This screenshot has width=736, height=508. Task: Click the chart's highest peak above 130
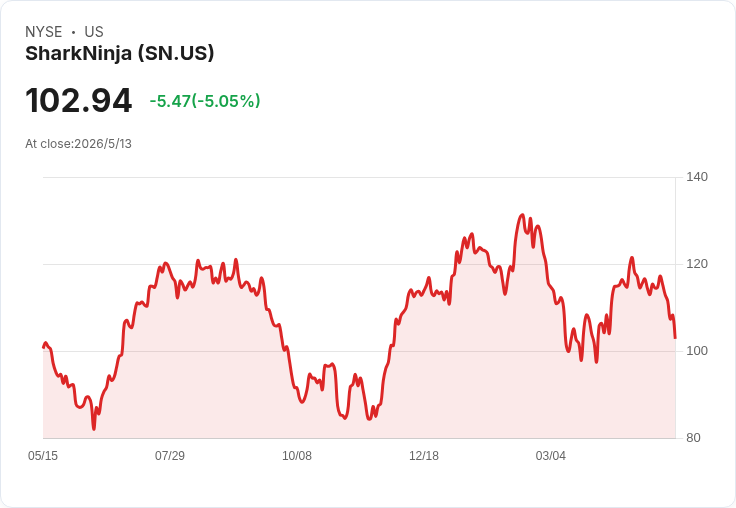[522, 215]
